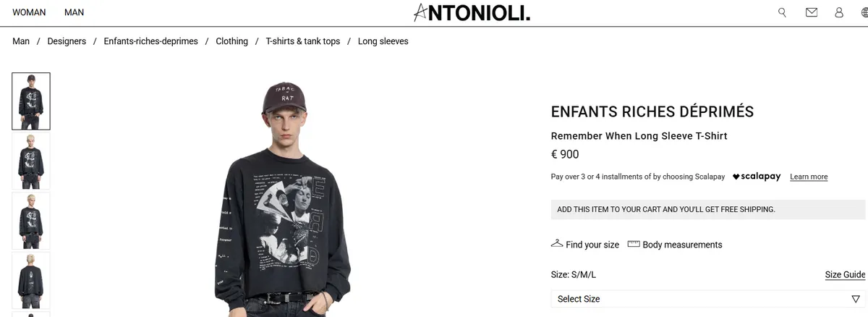Click the Select Size dropdown arrow
Image resolution: width=868 pixels, height=317 pixels.
(856, 299)
